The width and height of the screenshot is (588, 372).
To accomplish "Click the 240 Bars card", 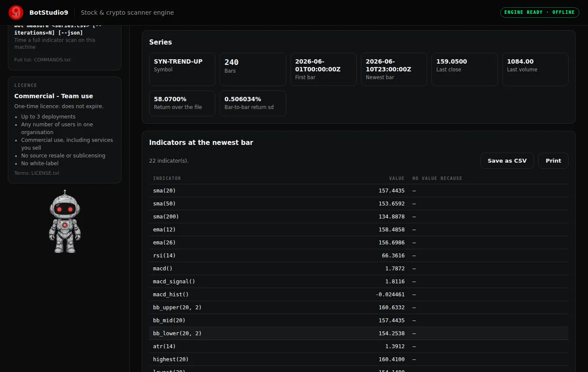I will pos(253,69).
